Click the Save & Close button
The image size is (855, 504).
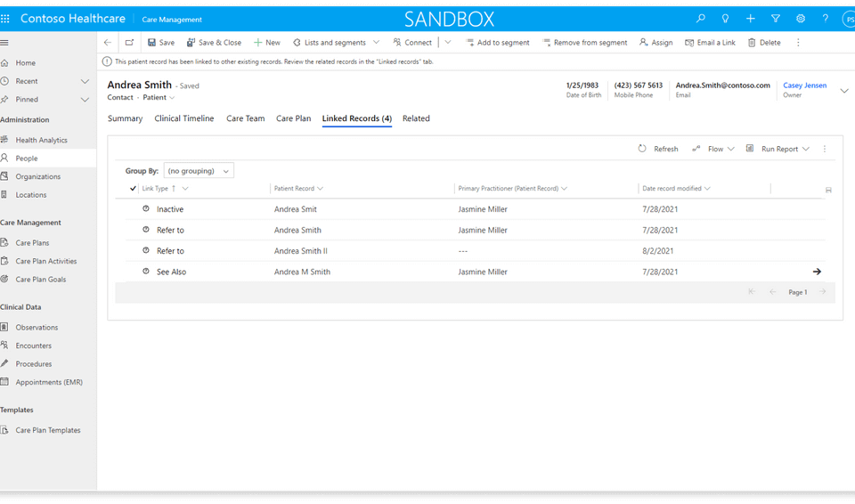point(214,43)
